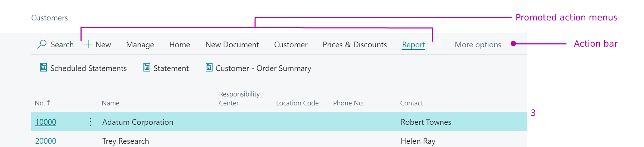Screen dimensions: 644x147
Task: Select the Report tab
Action: 413,45
